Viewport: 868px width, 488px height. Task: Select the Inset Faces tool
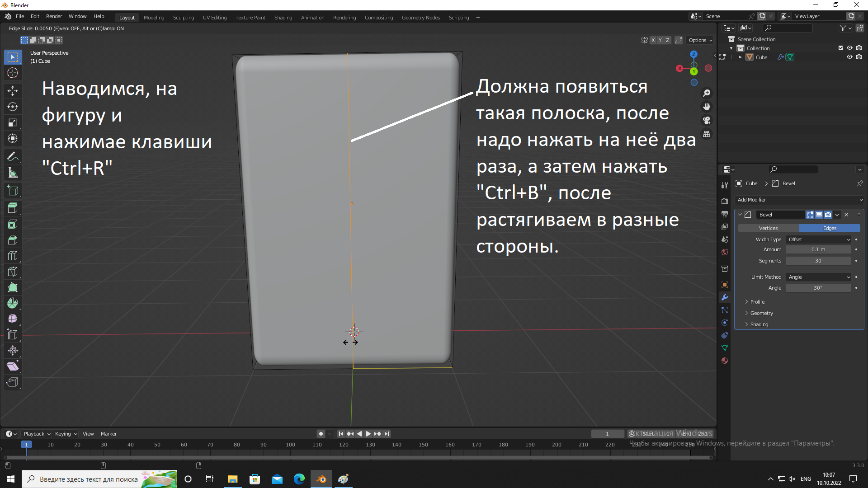(x=13, y=224)
